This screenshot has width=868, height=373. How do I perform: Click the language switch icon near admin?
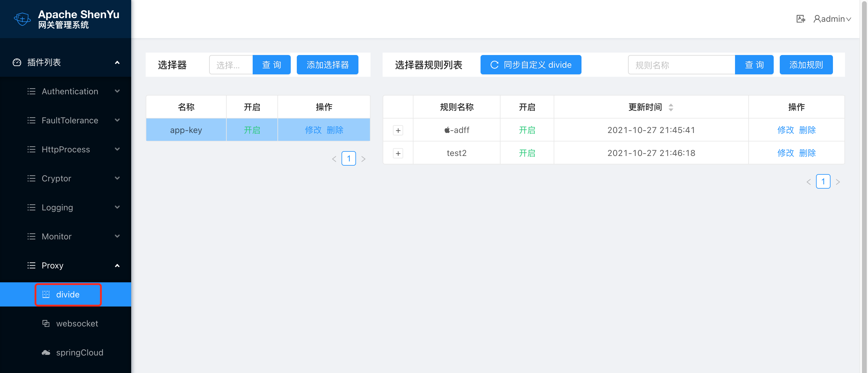pyautogui.click(x=801, y=19)
